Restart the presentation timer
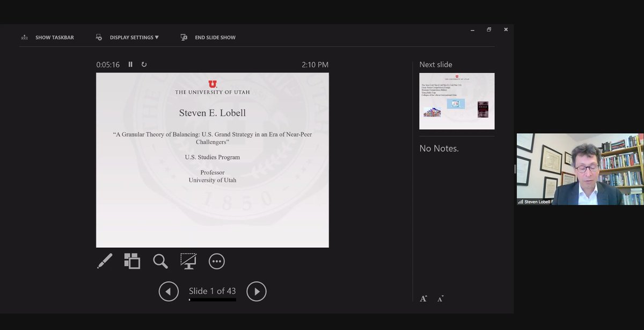 (x=144, y=64)
